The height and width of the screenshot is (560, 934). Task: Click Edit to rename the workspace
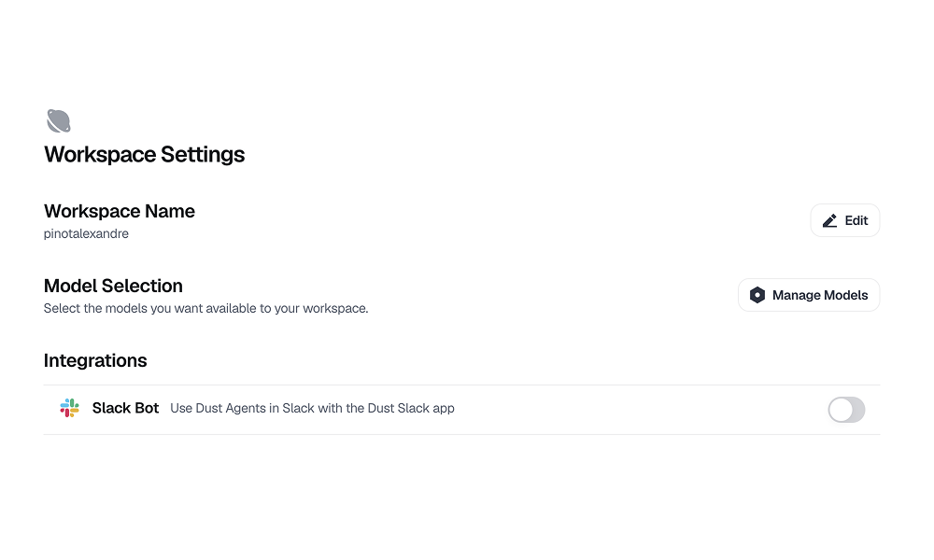pos(844,220)
